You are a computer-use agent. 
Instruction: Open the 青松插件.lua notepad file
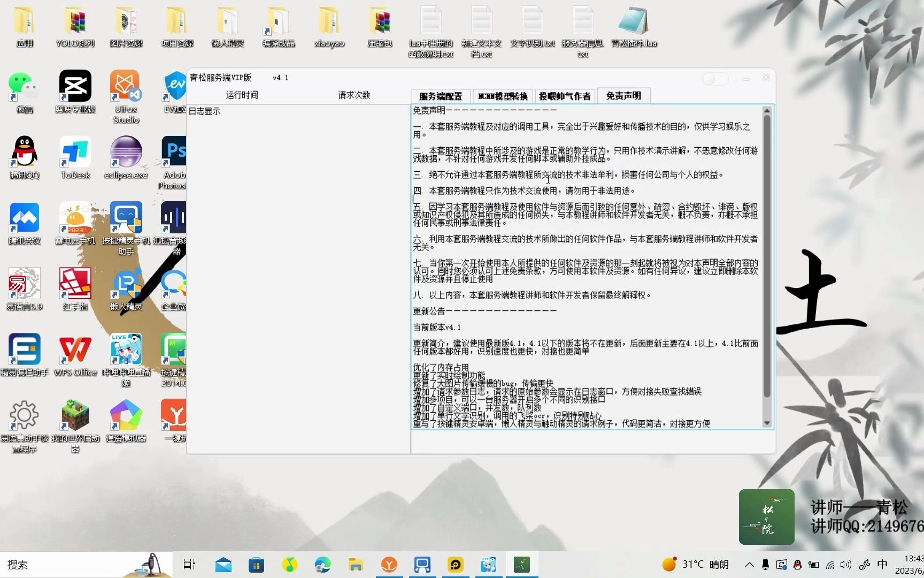(x=634, y=24)
